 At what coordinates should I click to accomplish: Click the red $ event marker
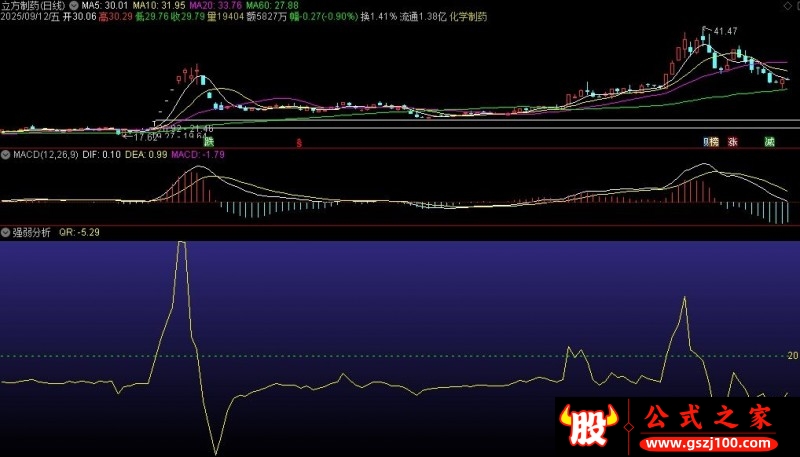(x=300, y=143)
